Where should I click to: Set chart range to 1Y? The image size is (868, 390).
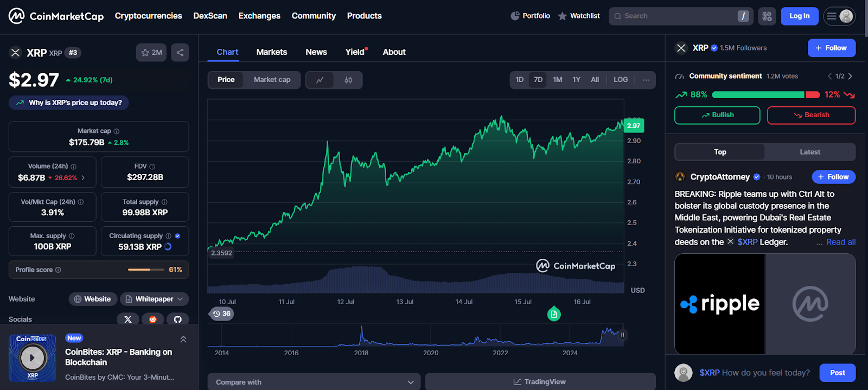click(577, 80)
